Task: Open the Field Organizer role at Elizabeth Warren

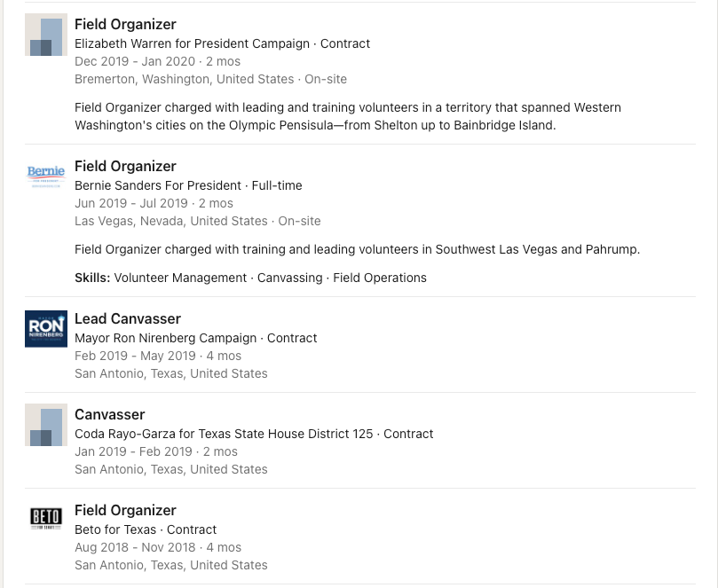Action: click(125, 24)
